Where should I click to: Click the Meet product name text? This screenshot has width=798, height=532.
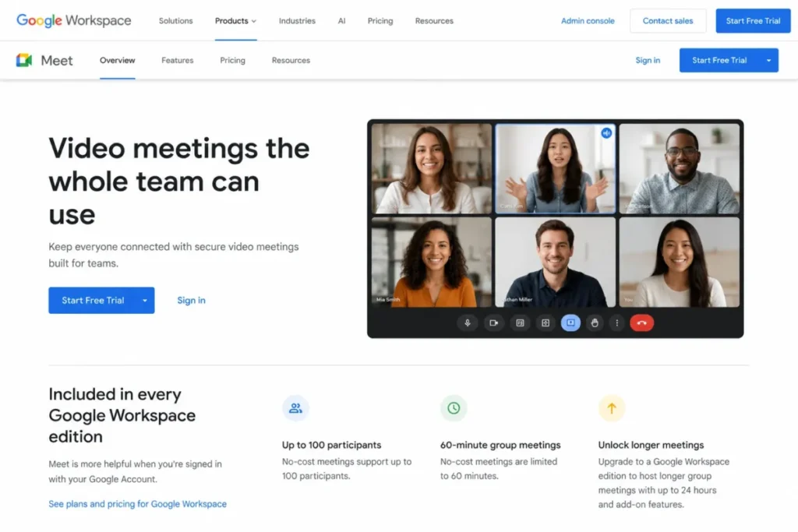(56, 61)
